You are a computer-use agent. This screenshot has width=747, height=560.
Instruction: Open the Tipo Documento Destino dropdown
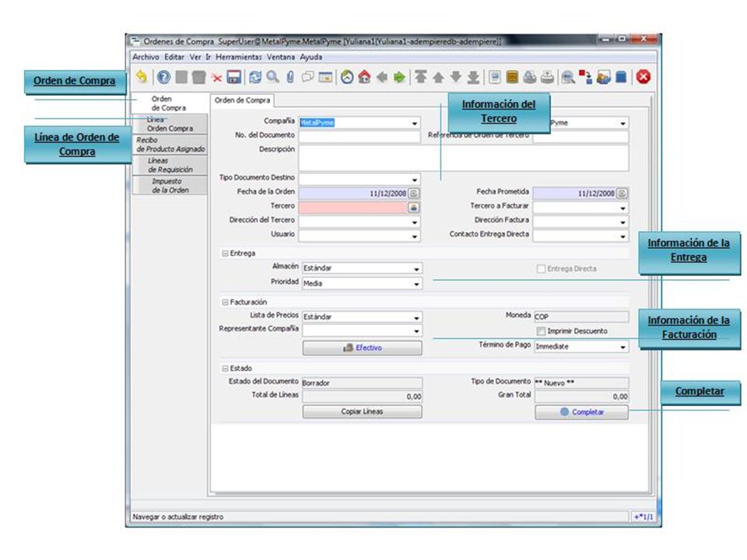(x=415, y=180)
